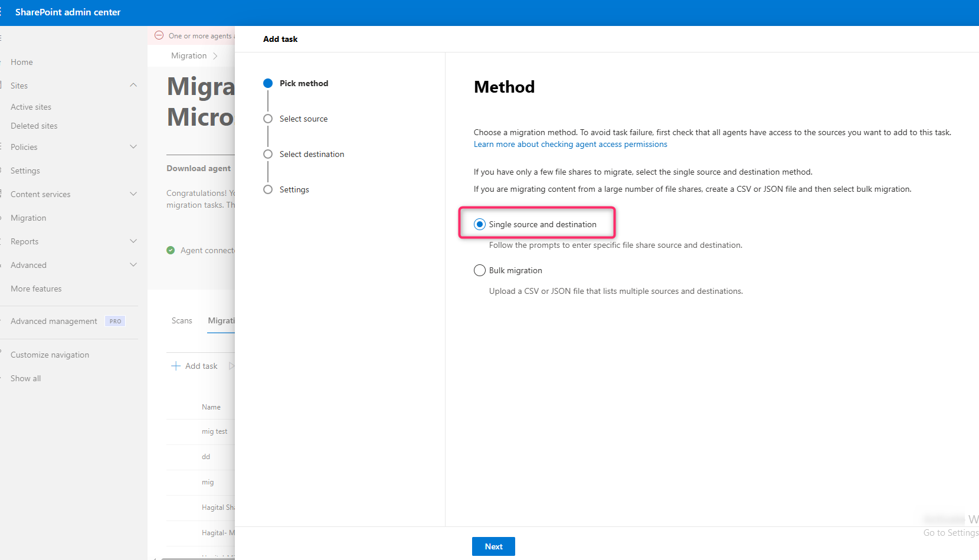Expand Reports section chevron
The image size is (979, 560).
133,241
